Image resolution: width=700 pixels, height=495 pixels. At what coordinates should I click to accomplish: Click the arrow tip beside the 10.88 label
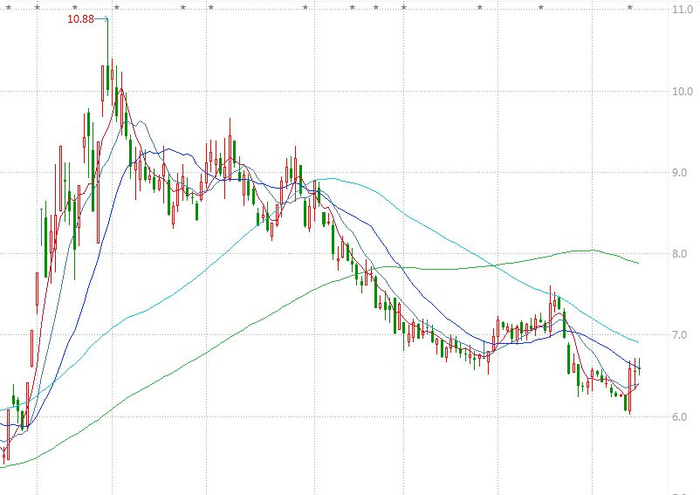[x=107, y=19]
